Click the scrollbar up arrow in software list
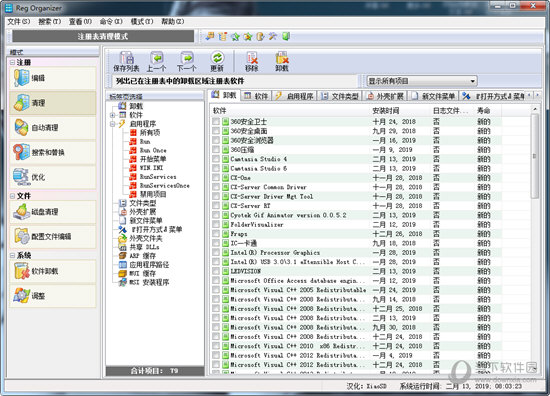550x396 pixels. pyautogui.click(x=535, y=109)
